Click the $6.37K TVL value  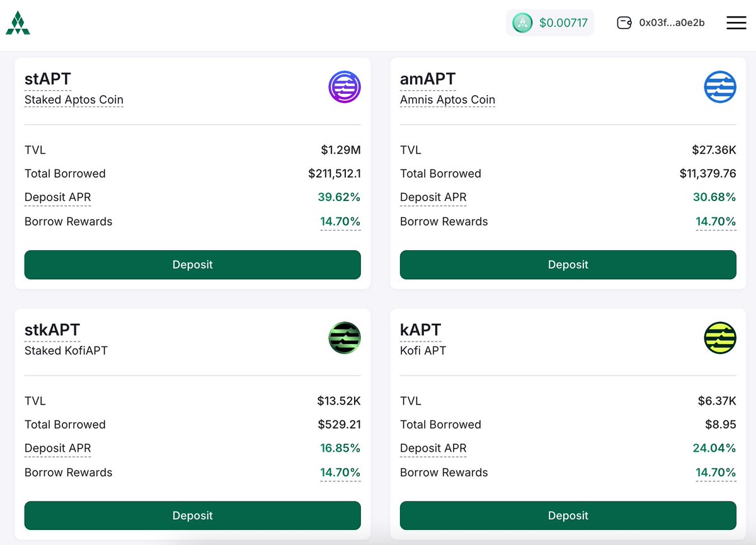coord(717,401)
